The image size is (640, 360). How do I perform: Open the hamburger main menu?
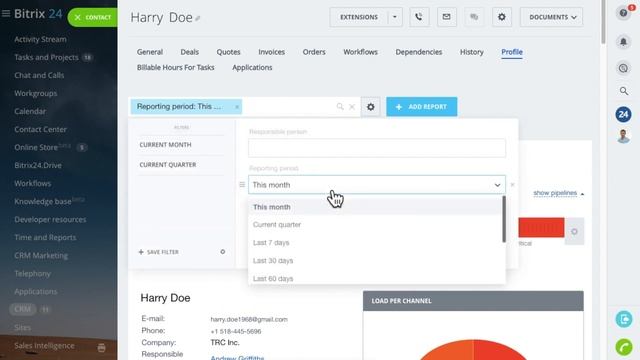6,14
